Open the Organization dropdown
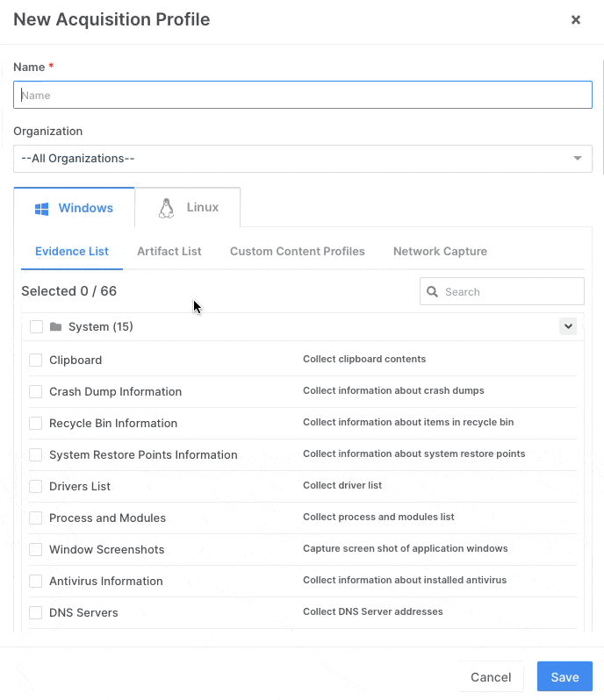Screen dimensions: 604x700 (x=303, y=159)
